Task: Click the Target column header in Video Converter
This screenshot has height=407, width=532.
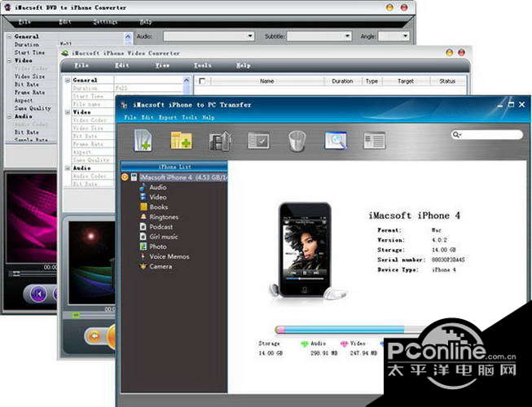Action: pos(406,81)
